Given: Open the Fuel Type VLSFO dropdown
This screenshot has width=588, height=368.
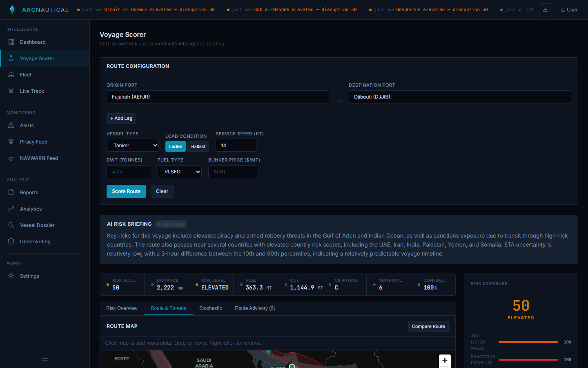Looking at the screenshot, I should (180, 172).
